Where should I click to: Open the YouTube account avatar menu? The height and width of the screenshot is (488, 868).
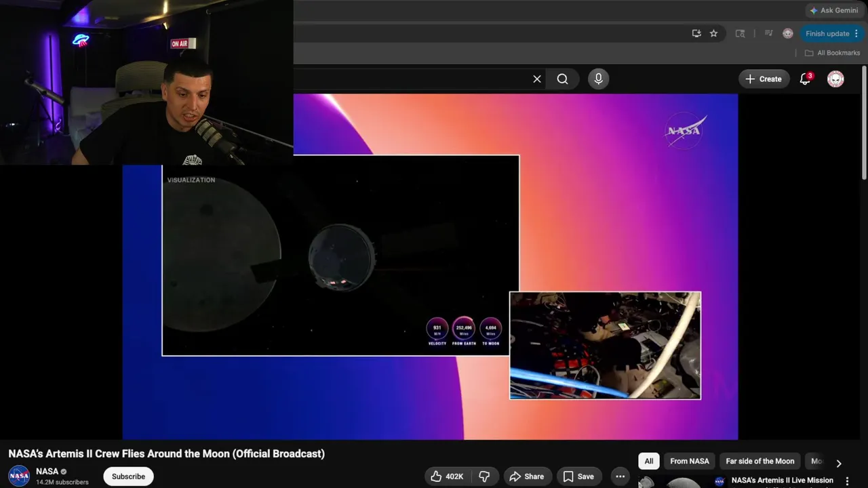point(835,79)
